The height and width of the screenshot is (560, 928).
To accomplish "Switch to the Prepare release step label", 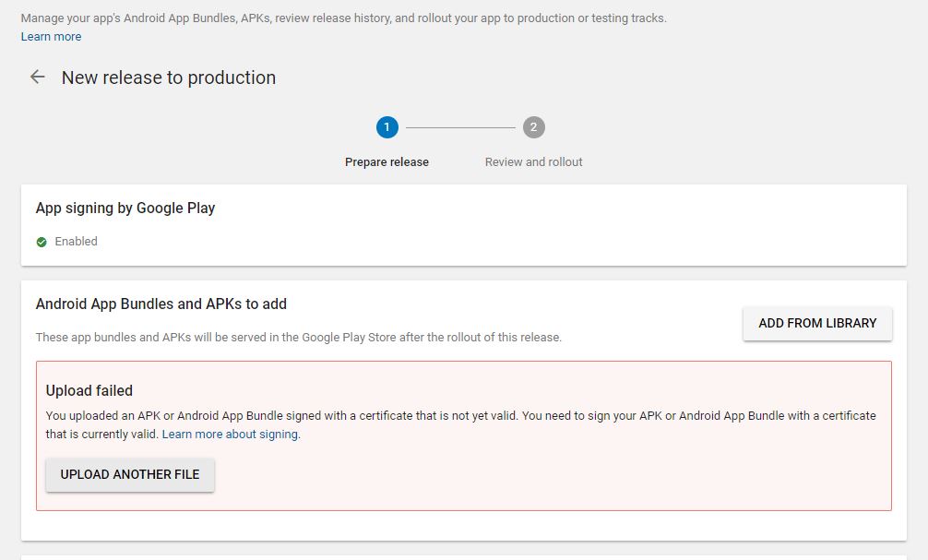I will (x=387, y=162).
